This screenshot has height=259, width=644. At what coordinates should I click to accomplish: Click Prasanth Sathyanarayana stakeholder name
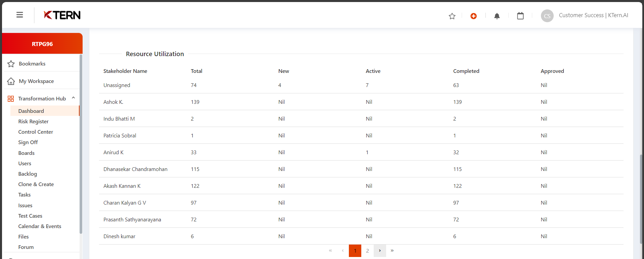tap(132, 219)
